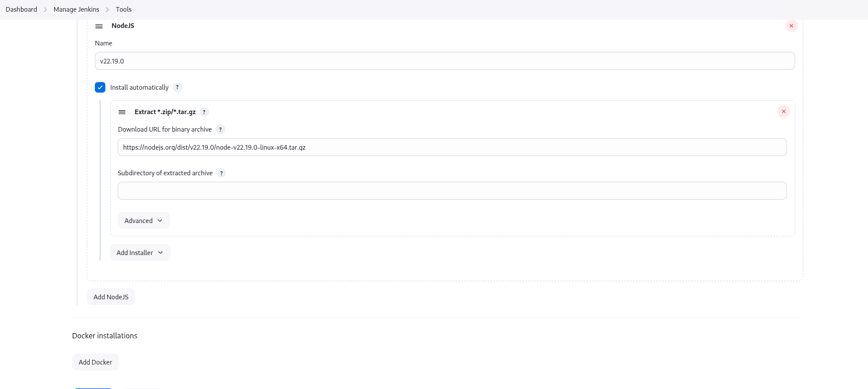Open the Add Installer dropdown

click(x=140, y=253)
